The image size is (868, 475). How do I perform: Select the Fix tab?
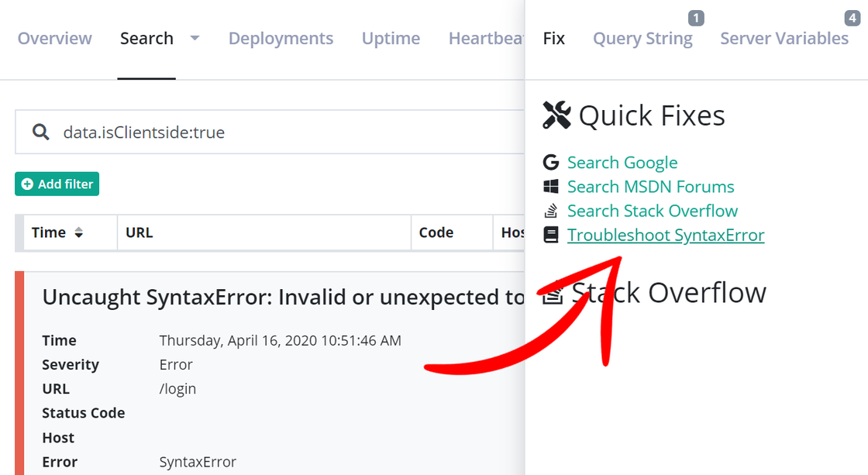(x=553, y=38)
